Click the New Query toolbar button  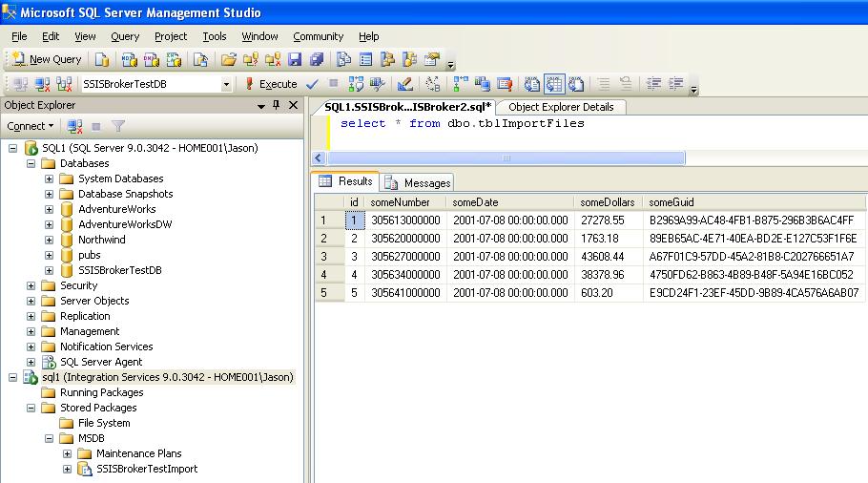pos(46,59)
